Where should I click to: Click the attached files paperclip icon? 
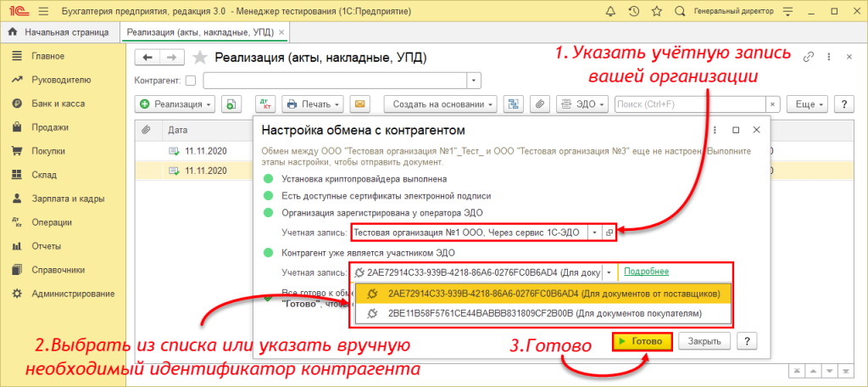pyautogui.click(x=539, y=104)
